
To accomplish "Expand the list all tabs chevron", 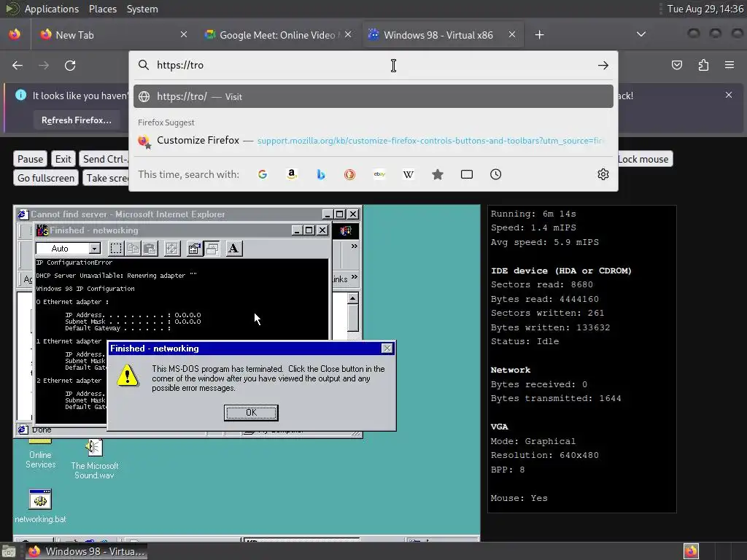I will [x=641, y=34].
